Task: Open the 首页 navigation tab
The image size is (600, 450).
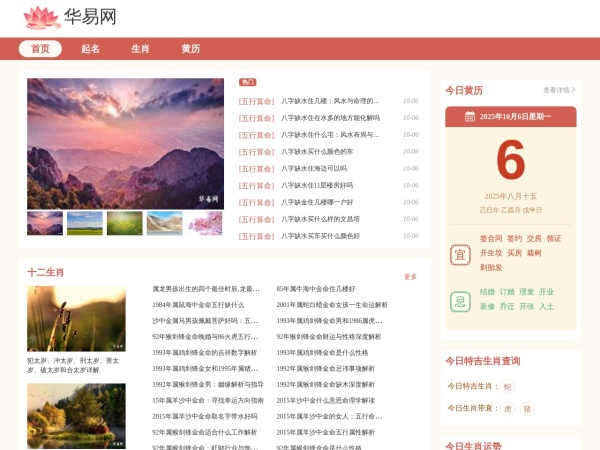Action: (40, 49)
